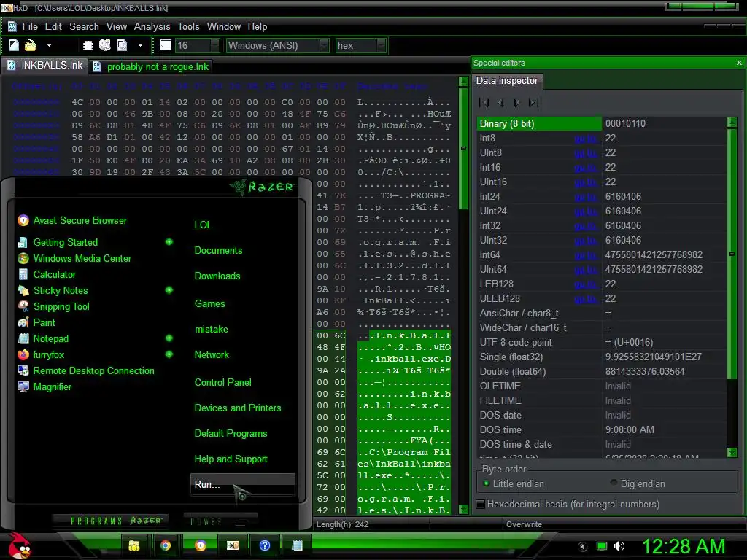Click go to link in ULEB128 row
Image resolution: width=747 pixels, height=560 pixels.
tap(586, 298)
